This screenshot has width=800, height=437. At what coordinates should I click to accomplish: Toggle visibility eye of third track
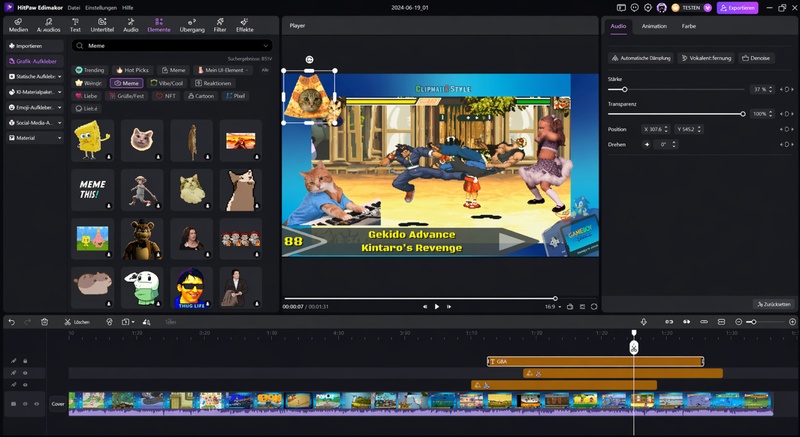click(25, 385)
